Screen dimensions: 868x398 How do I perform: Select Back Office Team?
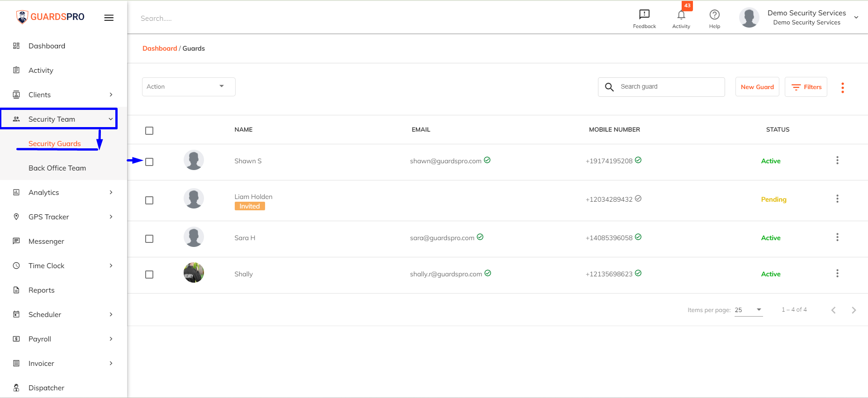pos(57,168)
